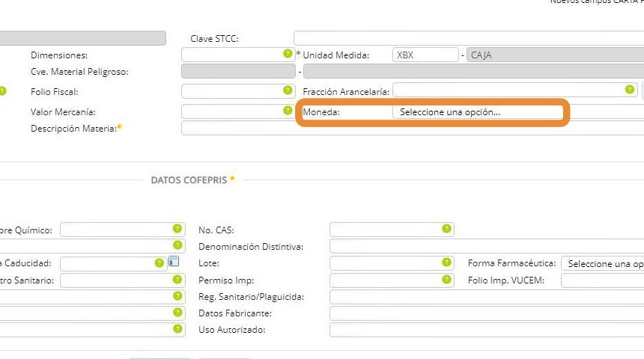Select the Folio Imp. VUCEM input

(602, 281)
